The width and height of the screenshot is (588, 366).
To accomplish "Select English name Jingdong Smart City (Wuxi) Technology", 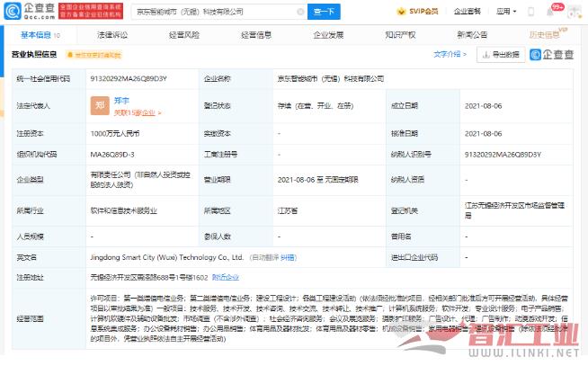I will click(x=166, y=257).
